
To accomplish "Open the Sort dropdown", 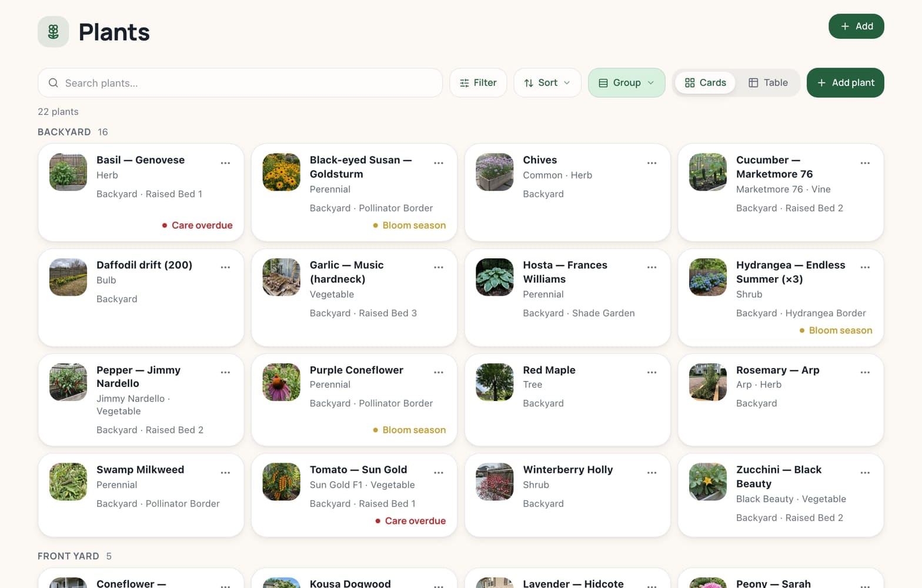I will pyautogui.click(x=547, y=83).
